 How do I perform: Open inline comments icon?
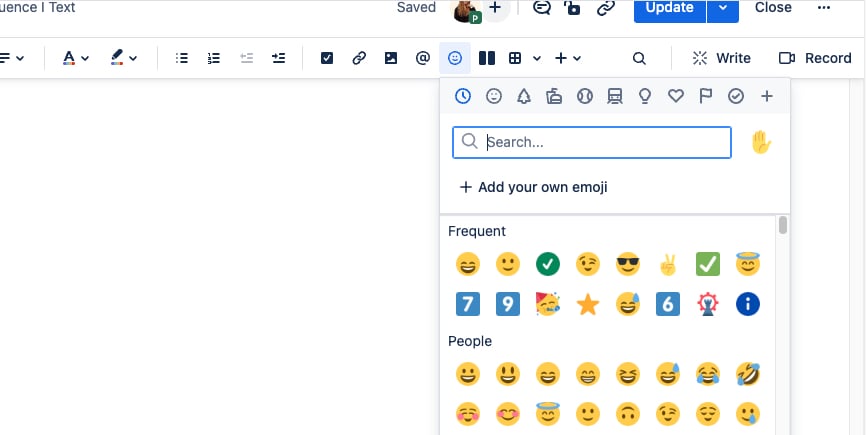click(541, 8)
